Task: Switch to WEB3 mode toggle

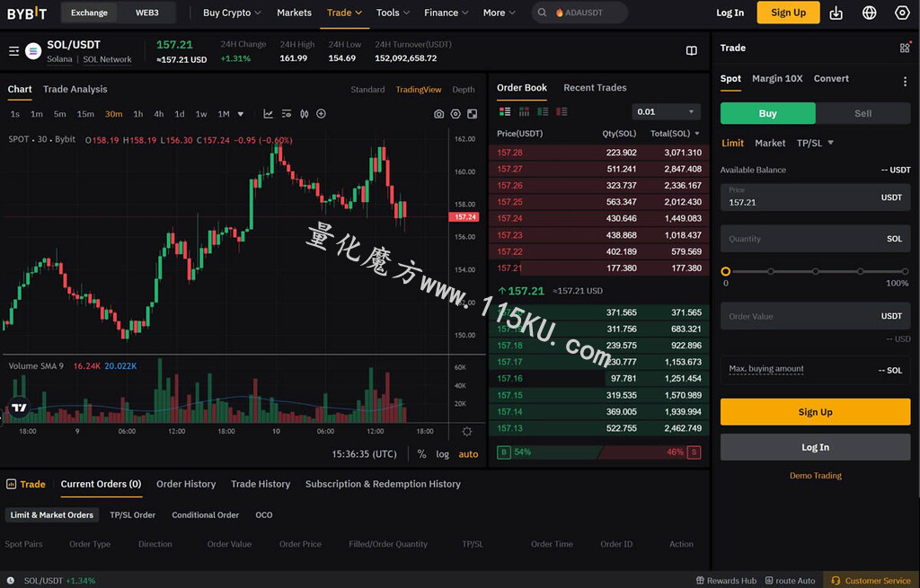Action: pyautogui.click(x=146, y=13)
